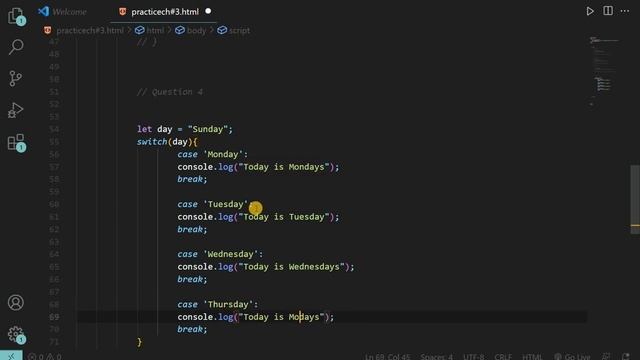
Task: Click the break; statement on line 62
Action: [x=192, y=229]
